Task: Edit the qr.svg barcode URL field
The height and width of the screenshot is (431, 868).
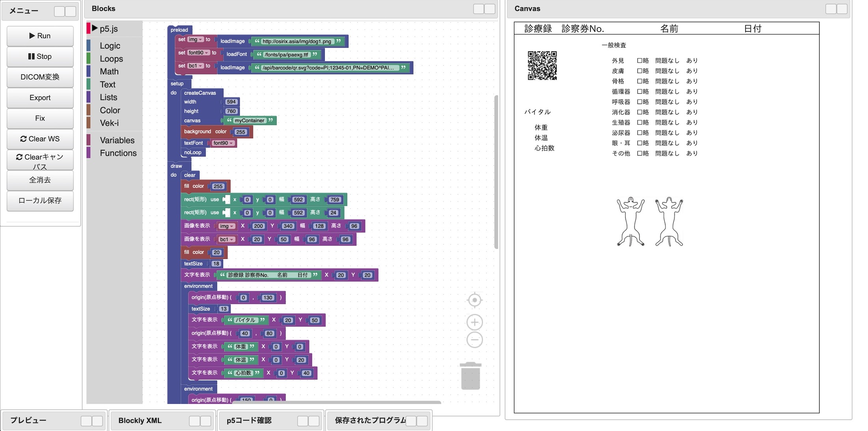Action: (330, 68)
